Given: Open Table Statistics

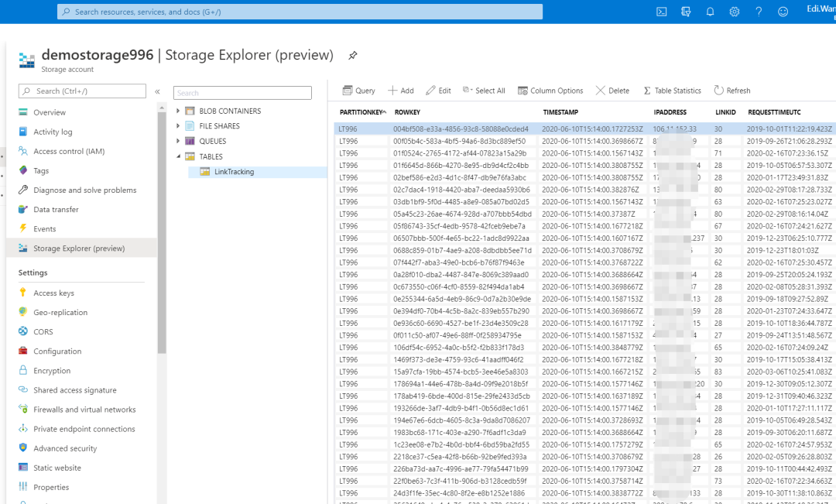Looking at the screenshot, I should point(673,91).
